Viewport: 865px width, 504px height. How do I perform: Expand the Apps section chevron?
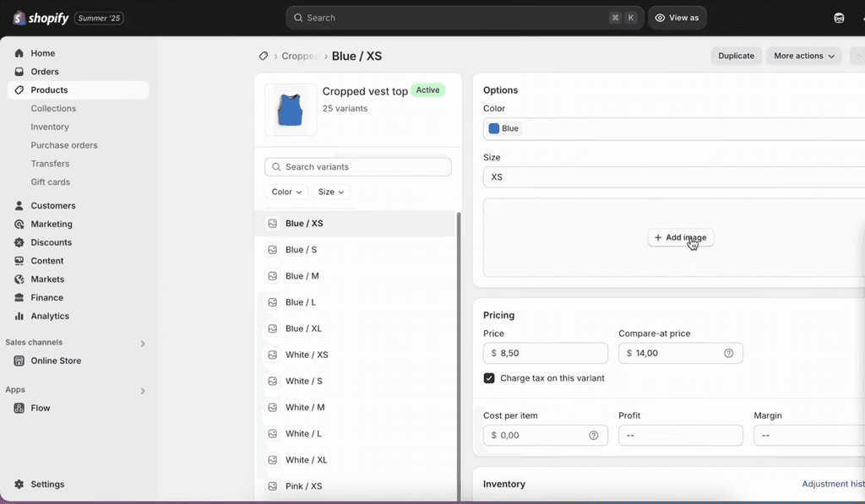click(143, 391)
